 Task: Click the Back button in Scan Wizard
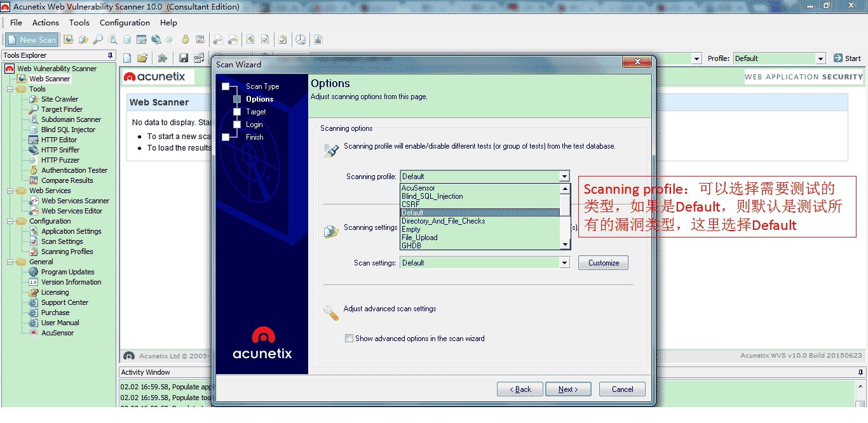click(x=520, y=389)
